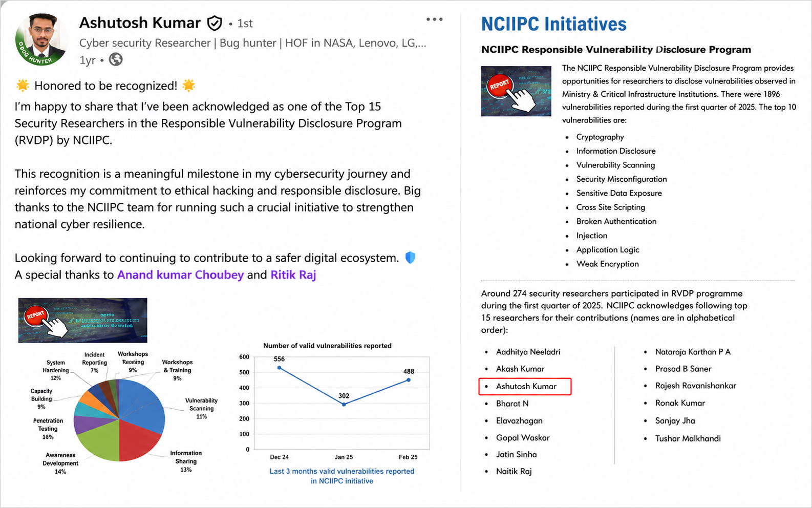The image size is (812, 508).
Task: Click the 'Vulnerability Scanning 11%' pie label
Action: (201, 409)
